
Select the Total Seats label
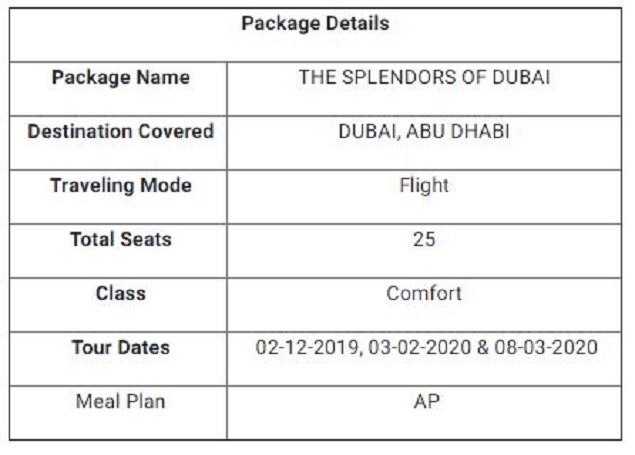click(x=121, y=239)
